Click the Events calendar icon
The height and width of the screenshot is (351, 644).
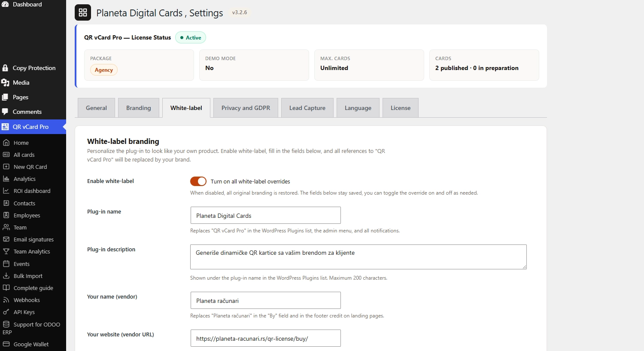pyautogui.click(x=6, y=264)
